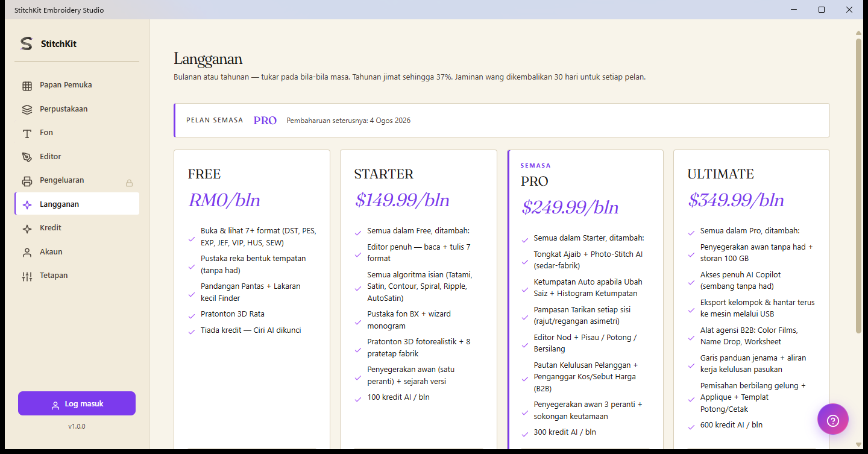Click the user icon in Log masuk button
Screen dimensions: 868x454
(x=55, y=405)
